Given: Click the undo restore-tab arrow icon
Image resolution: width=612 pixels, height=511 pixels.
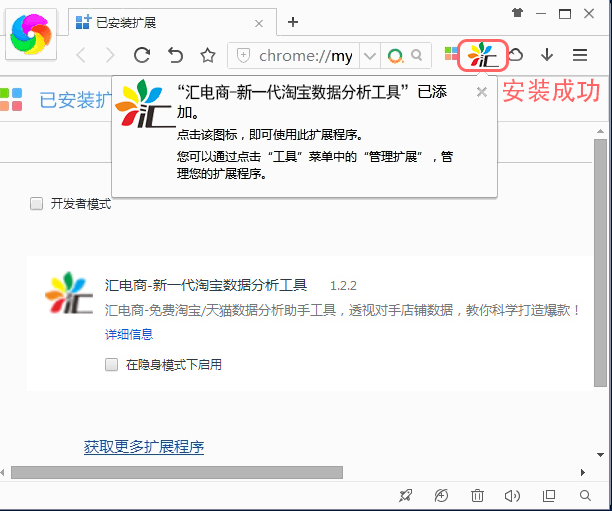Looking at the screenshot, I should click(175, 55).
